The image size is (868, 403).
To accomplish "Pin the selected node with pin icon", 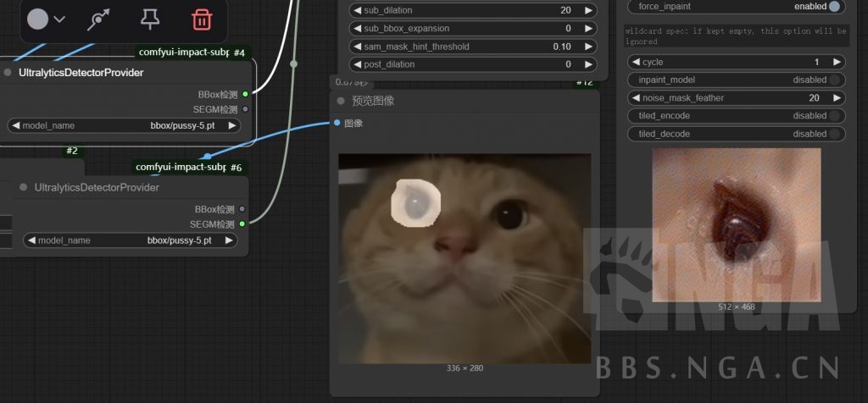I will coord(150,19).
